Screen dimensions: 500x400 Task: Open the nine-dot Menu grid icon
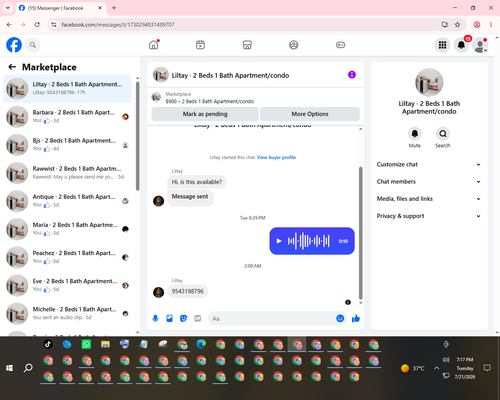point(442,45)
